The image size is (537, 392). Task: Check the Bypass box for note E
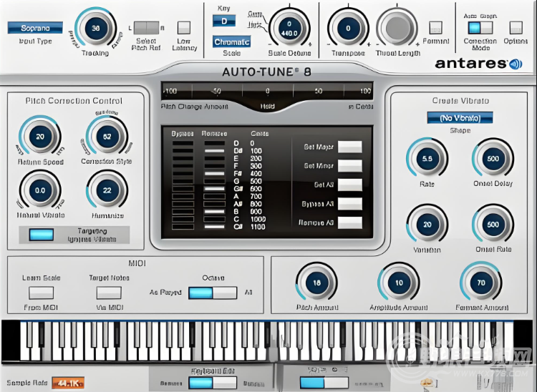183,158
